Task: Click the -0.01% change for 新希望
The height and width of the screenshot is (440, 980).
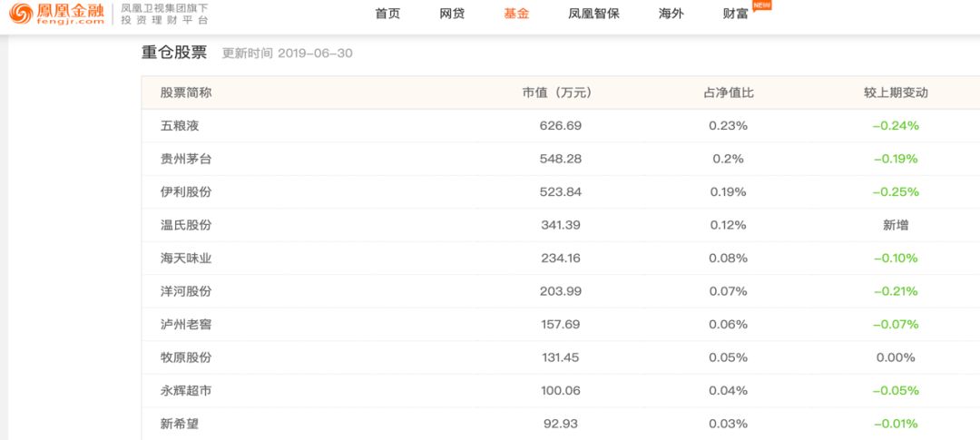Action: [896, 424]
